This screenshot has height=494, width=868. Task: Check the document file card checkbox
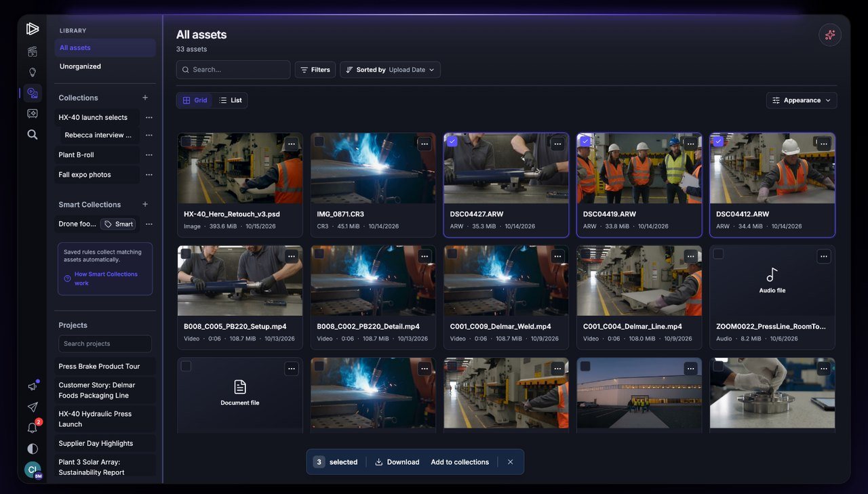pos(186,366)
